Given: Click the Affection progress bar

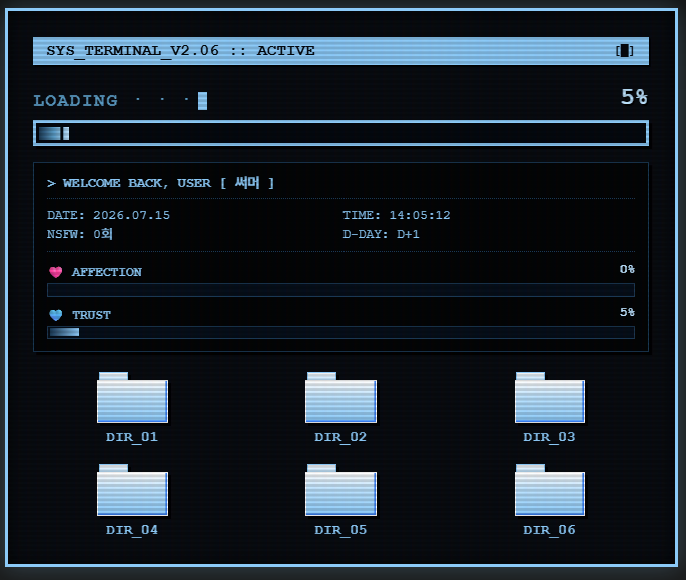Looking at the screenshot, I should pyautogui.click(x=341, y=290).
